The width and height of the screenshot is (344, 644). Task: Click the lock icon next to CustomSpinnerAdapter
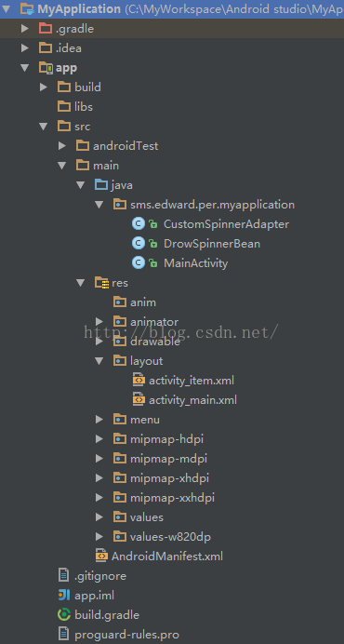coord(153,224)
